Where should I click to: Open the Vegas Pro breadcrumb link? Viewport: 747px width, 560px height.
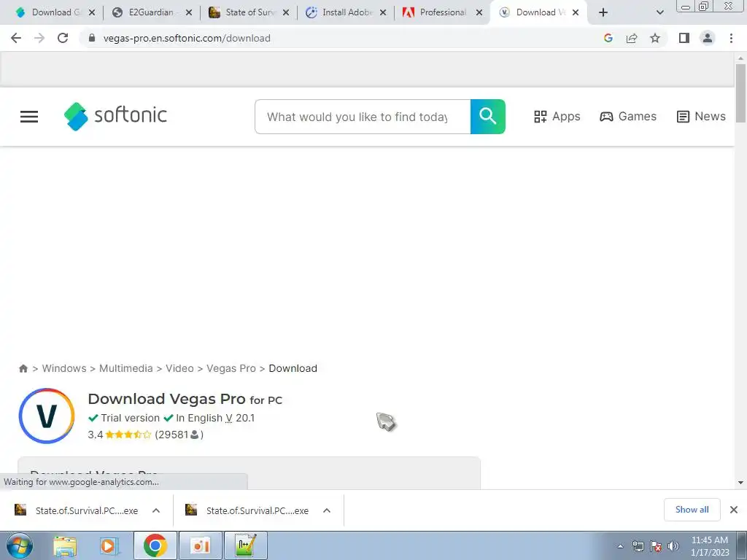coord(231,368)
